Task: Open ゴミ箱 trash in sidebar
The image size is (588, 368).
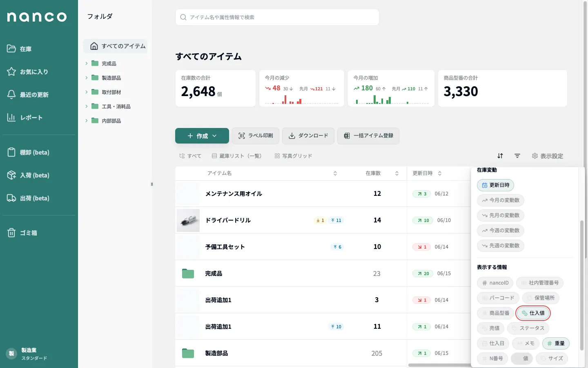Action: pyautogui.click(x=22, y=233)
